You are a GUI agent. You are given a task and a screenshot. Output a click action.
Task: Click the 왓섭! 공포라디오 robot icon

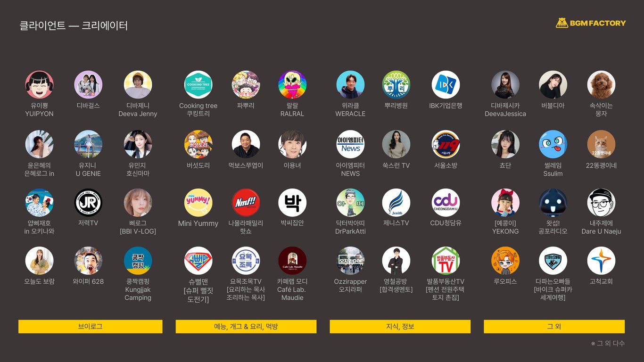click(553, 203)
